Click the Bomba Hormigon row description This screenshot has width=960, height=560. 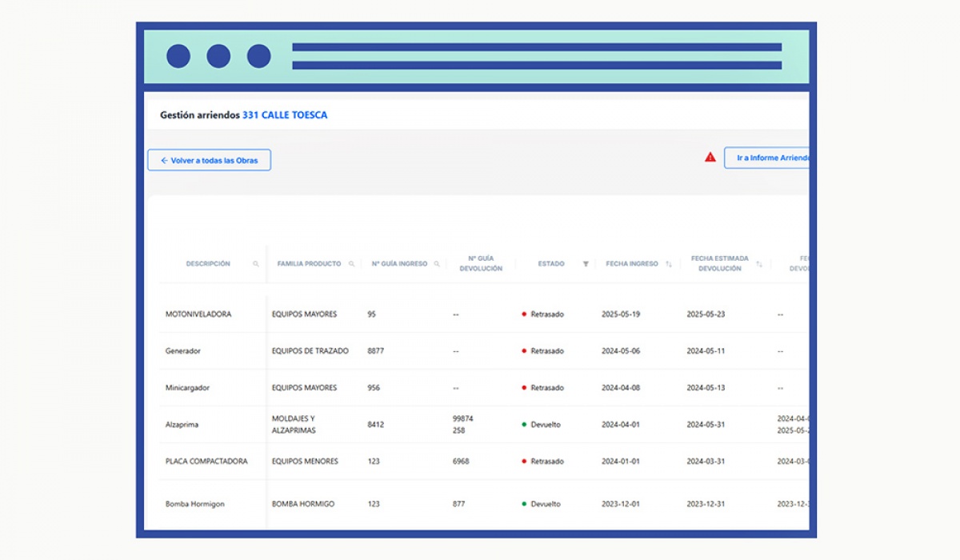click(x=195, y=504)
